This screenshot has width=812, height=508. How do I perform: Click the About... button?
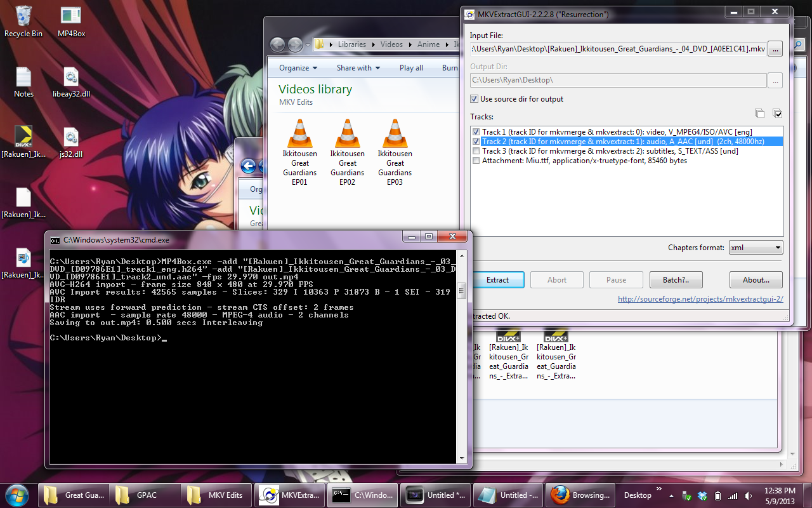(x=756, y=280)
